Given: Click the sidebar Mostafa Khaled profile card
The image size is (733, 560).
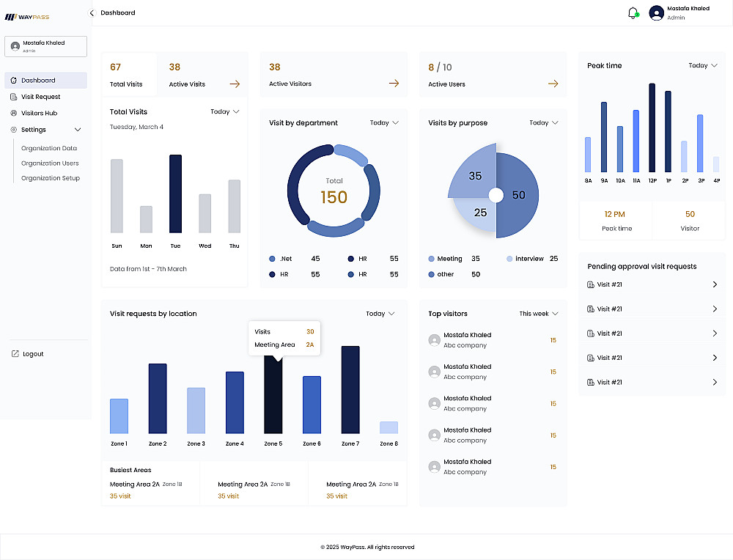Looking at the screenshot, I should point(45,46).
